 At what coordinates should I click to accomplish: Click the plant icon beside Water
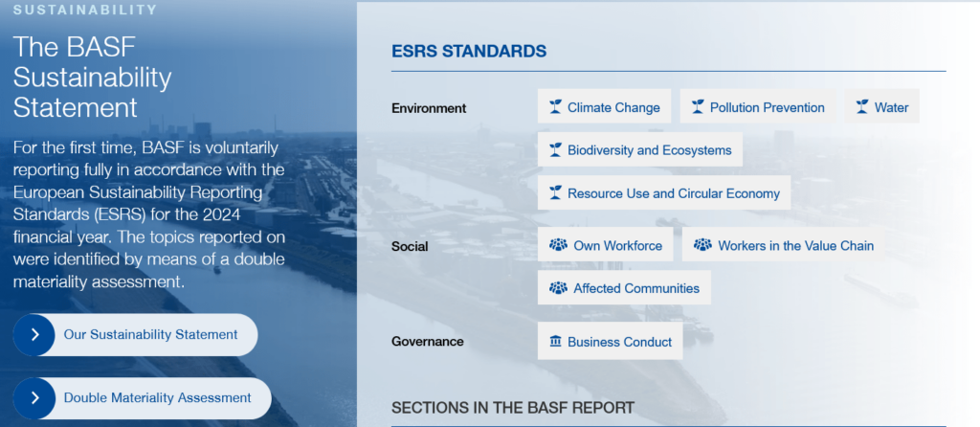click(x=862, y=107)
